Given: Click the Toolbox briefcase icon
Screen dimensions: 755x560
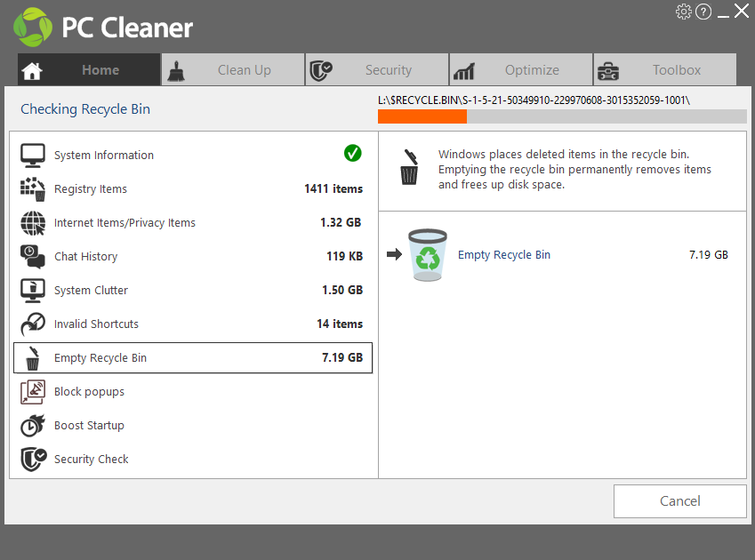Looking at the screenshot, I should 608,71.
